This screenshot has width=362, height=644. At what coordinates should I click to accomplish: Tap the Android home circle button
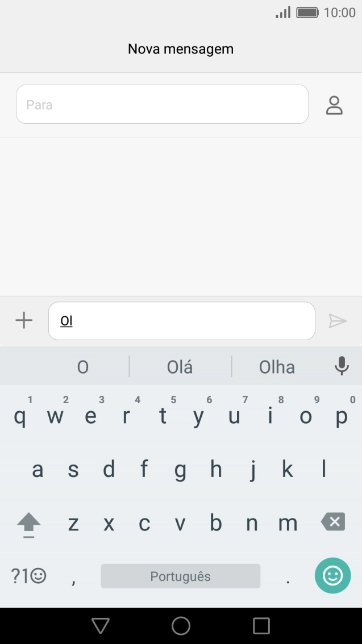(181, 626)
